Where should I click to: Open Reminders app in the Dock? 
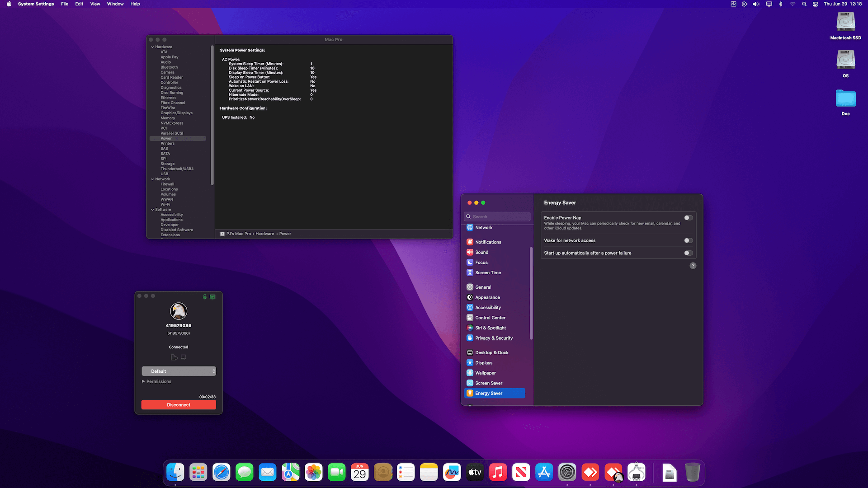pyautogui.click(x=406, y=473)
